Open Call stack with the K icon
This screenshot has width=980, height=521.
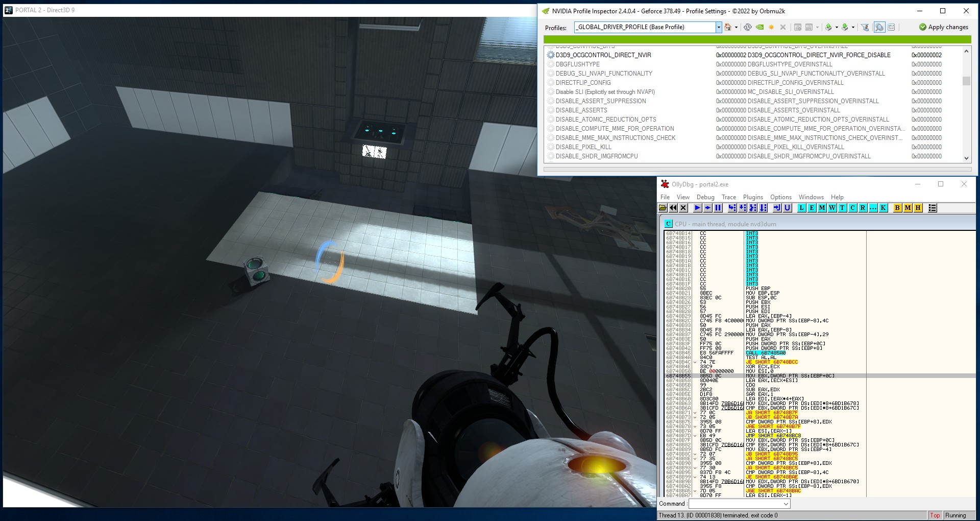point(883,208)
